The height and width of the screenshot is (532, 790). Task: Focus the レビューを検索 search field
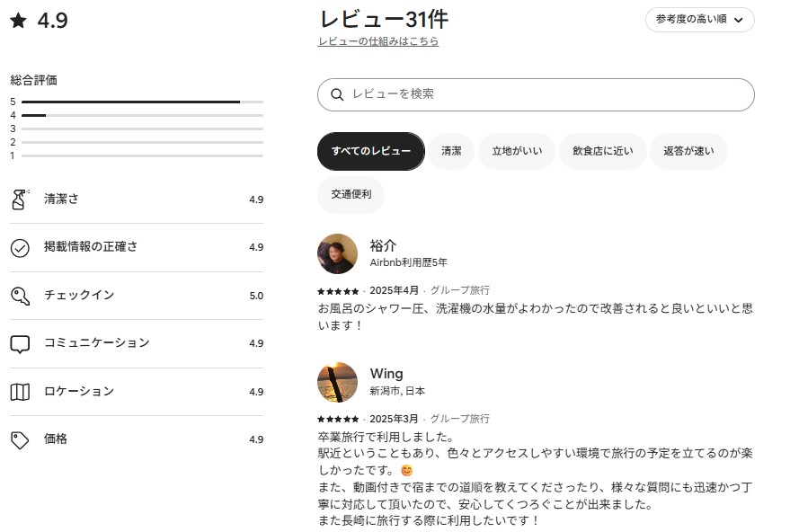[539, 94]
